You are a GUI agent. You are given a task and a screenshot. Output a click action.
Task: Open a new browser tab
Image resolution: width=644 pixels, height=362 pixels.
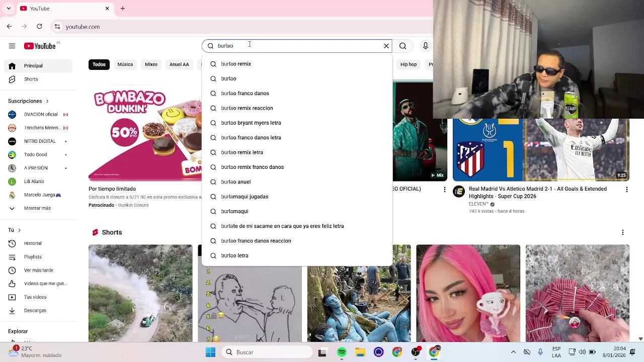tap(123, 9)
